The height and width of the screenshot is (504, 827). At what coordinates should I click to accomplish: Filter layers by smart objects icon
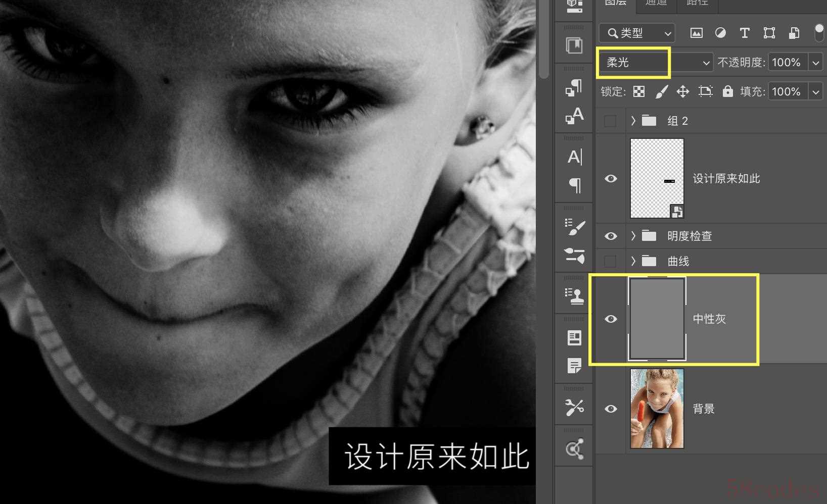(x=794, y=33)
